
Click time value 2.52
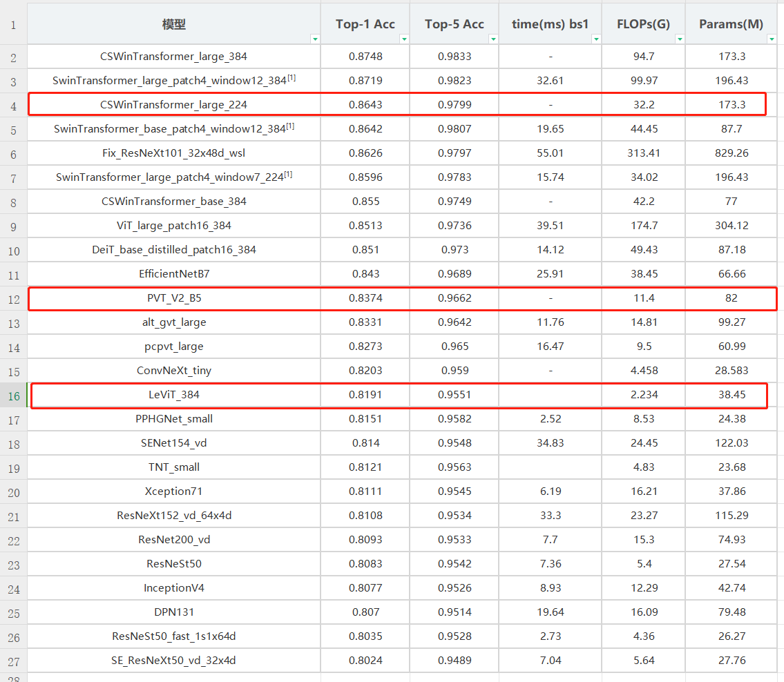(550, 419)
